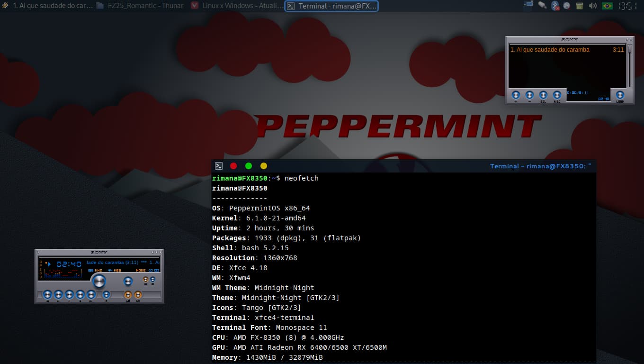Viewport: 644px width, 364px height.
Task: Click the large volume knob in player
Action: click(x=99, y=281)
